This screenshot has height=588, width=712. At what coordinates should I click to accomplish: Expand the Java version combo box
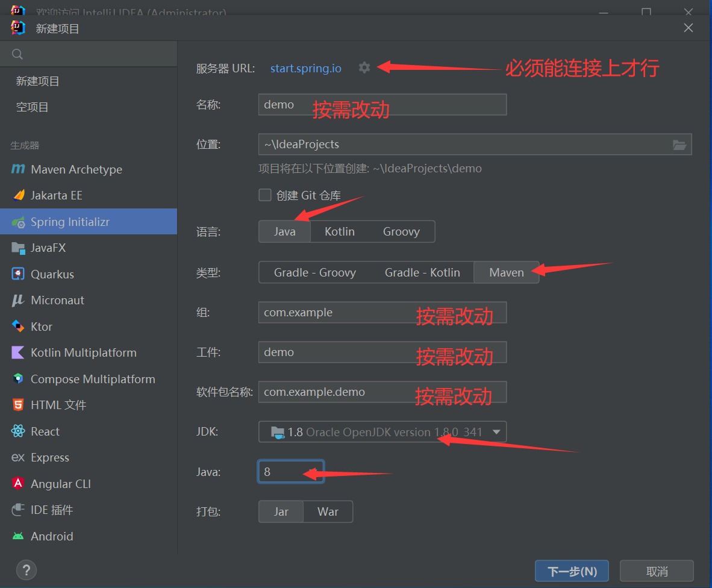click(x=312, y=472)
